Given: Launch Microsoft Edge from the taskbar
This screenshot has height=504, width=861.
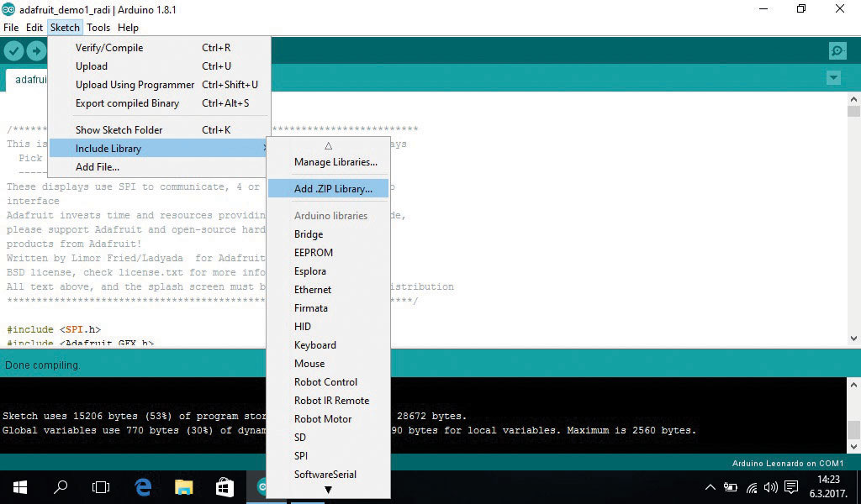Looking at the screenshot, I should pos(143,486).
